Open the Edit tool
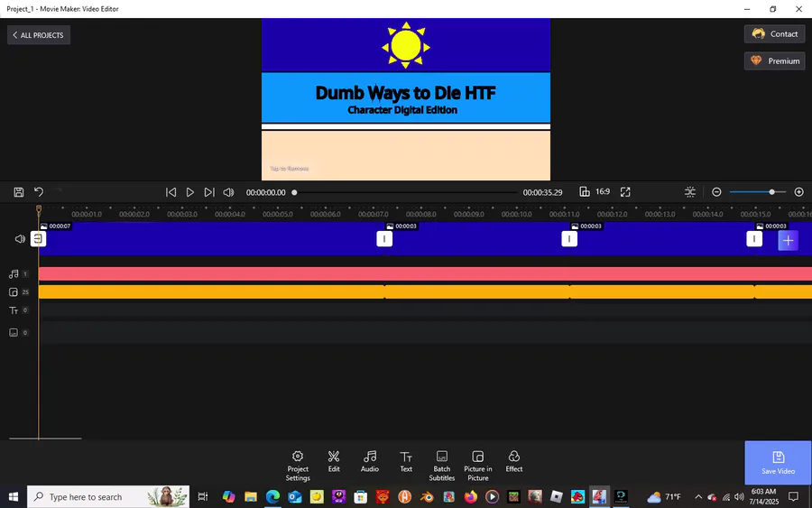The height and width of the screenshot is (508, 812). point(334,461)
